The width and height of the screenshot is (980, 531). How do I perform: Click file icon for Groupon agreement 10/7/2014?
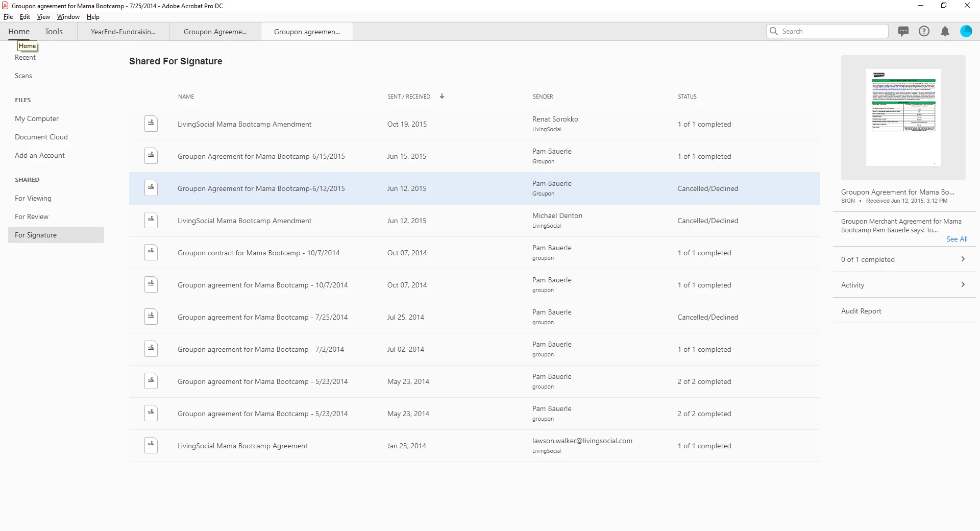click(151, 284)
